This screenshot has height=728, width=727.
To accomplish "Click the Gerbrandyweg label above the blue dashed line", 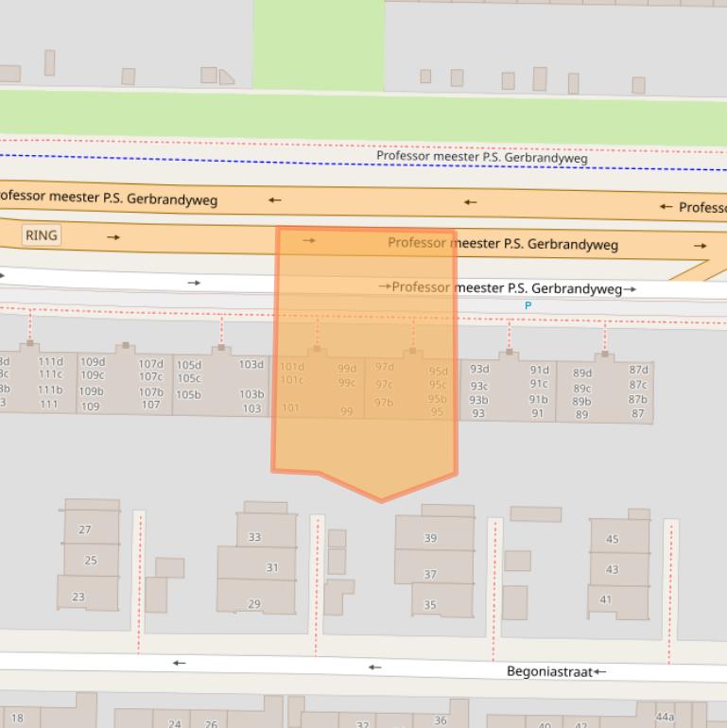I will [481, 157].
